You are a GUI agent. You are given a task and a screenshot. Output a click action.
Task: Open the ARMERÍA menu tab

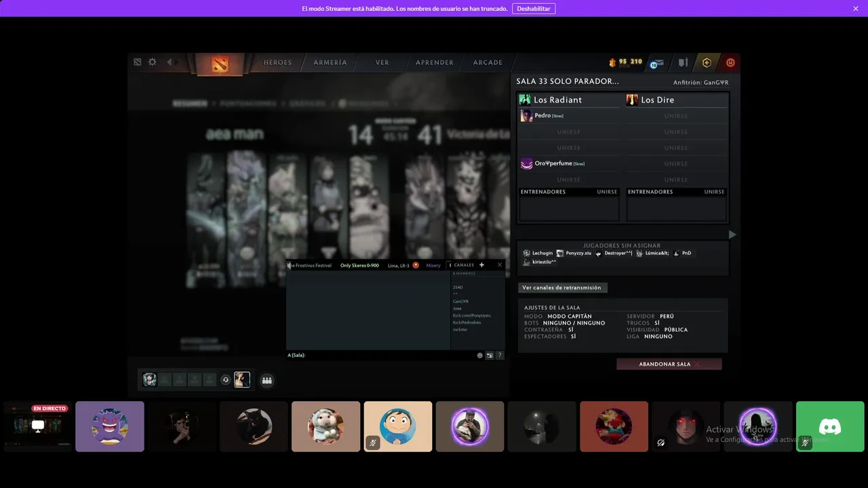click(x=330, y=62)
